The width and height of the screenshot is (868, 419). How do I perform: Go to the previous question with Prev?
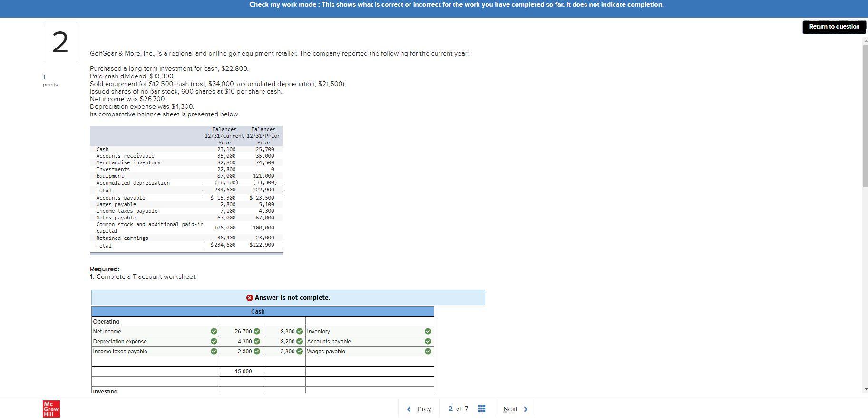[x=419, y=409]
